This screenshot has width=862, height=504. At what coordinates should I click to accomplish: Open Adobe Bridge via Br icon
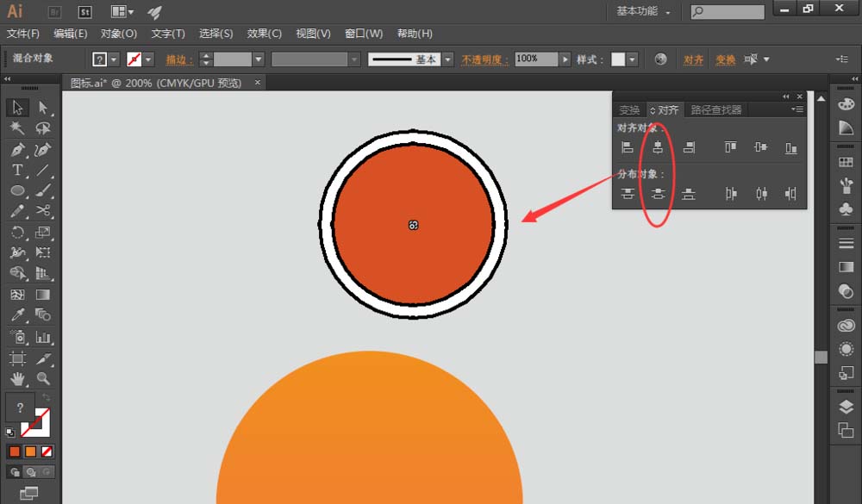tap(54, 11)
